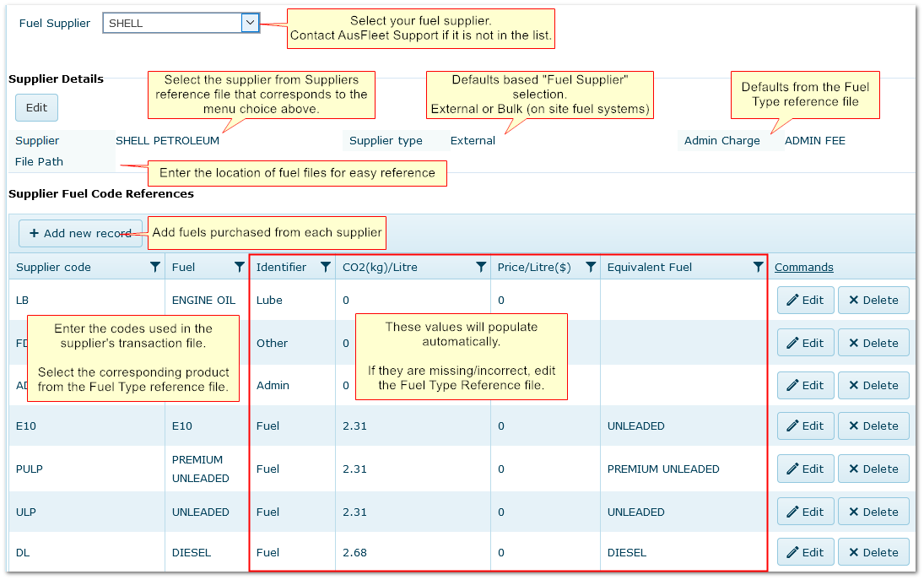Delete the Admin identifier row
The height and width of the screenshot is (580, 924).
873,385
